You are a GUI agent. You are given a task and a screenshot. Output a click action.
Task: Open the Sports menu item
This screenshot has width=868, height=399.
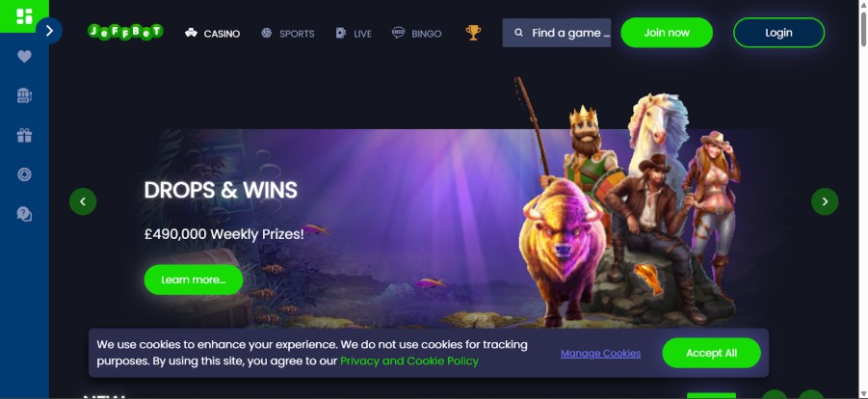[x=288, y=33]
